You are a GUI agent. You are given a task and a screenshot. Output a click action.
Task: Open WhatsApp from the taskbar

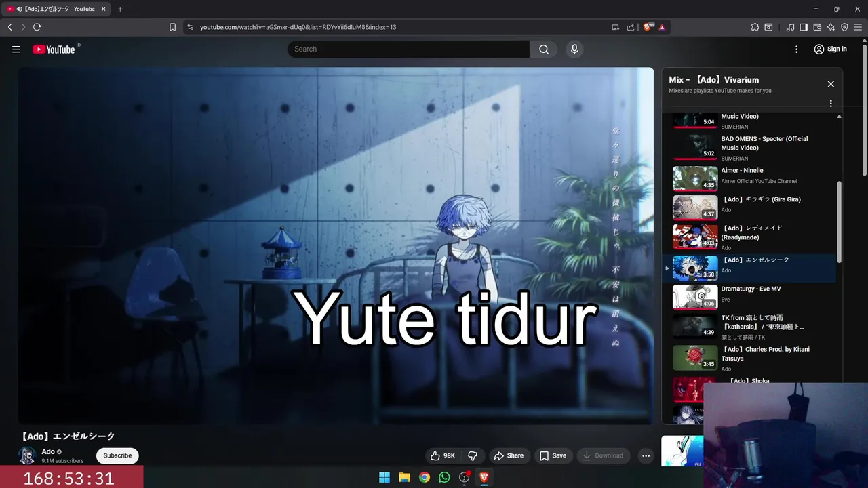[444, 477]
